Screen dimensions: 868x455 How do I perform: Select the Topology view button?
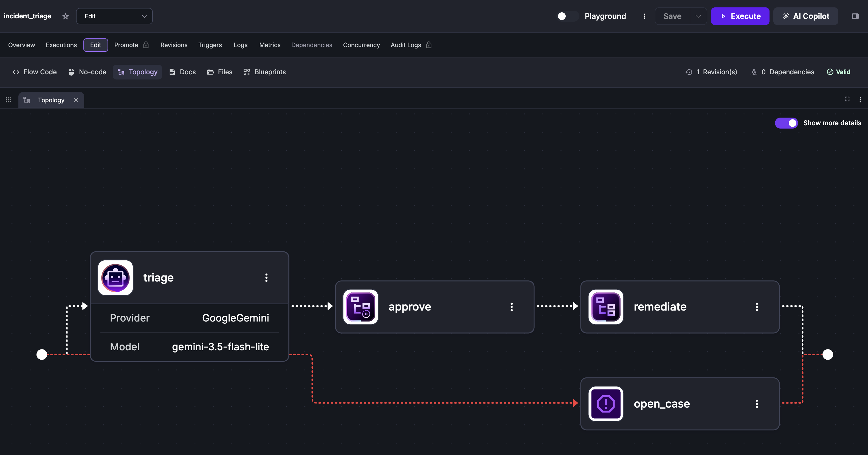pos(137,72)
